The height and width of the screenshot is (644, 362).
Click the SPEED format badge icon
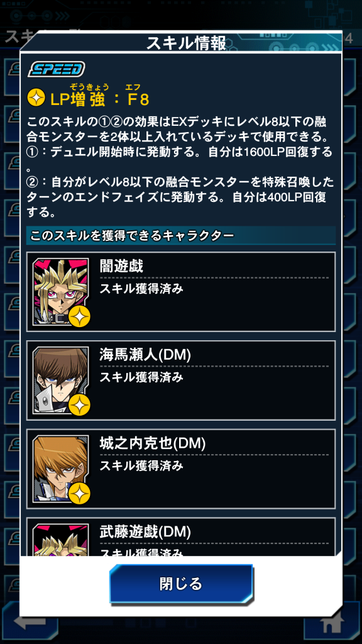point(56,69)
